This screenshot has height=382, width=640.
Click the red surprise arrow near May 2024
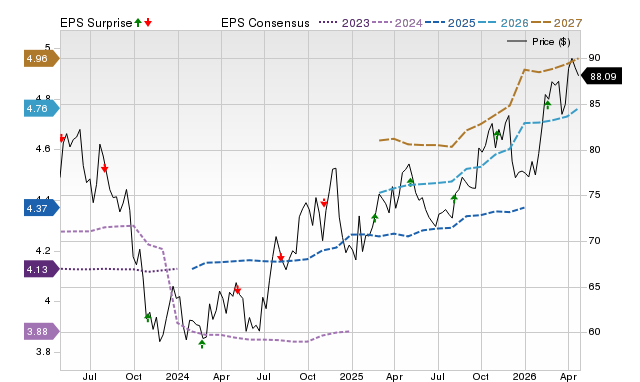pyautogui.click(x=237, y=290)
